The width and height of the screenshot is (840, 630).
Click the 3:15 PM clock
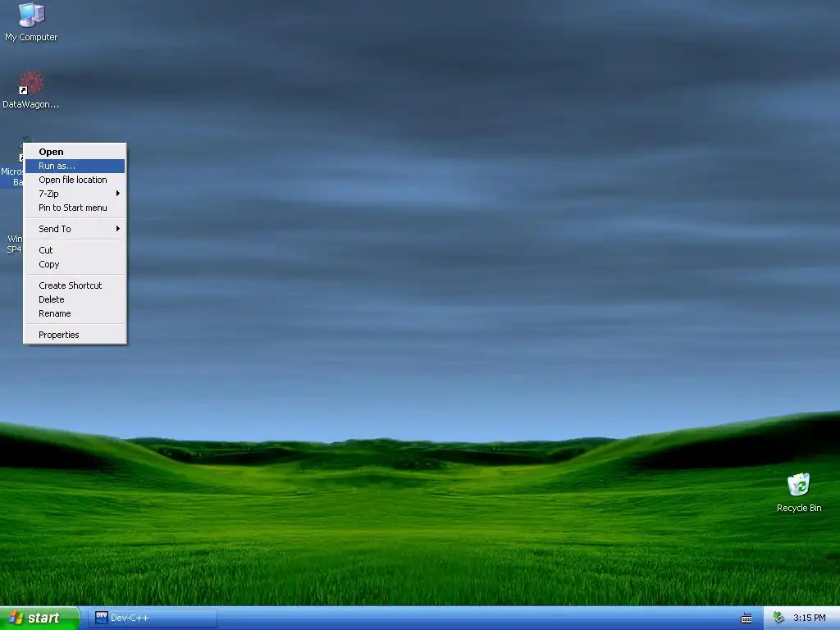pyautogui.click(x=809, y=618)
